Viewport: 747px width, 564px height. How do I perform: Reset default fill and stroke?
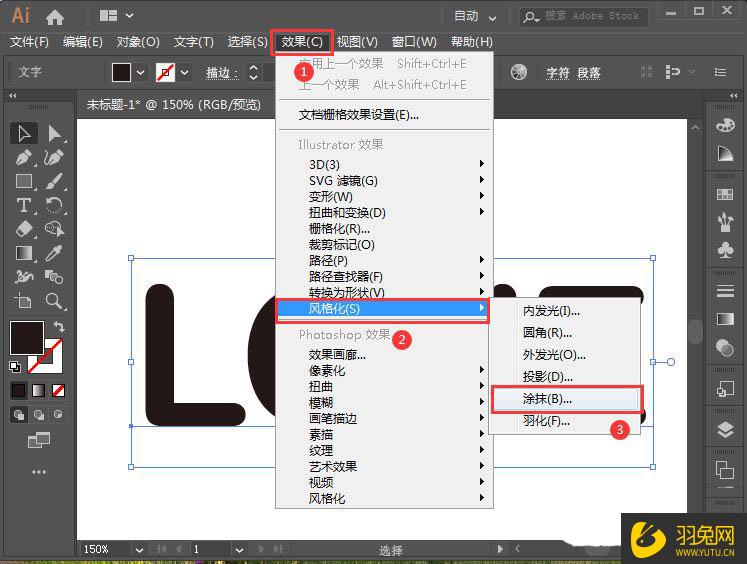click(15, 366)
